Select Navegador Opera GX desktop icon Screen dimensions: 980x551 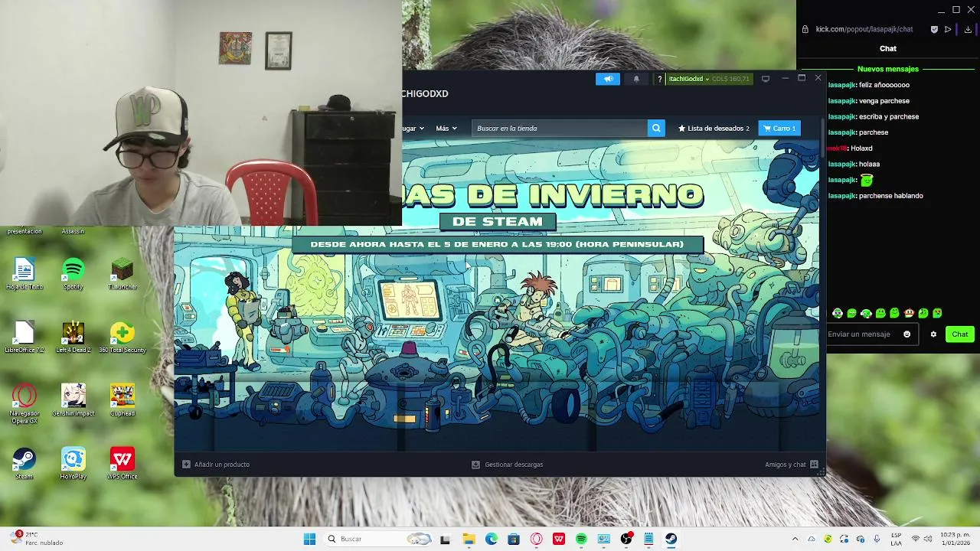pyautogui.click(x=24, y=403)
